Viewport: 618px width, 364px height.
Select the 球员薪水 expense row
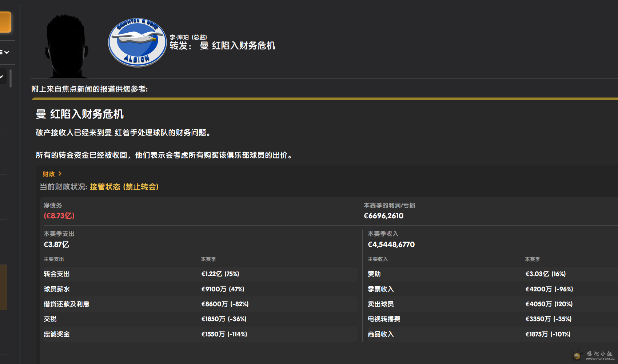pyautogui.click(x=199, y=289)
